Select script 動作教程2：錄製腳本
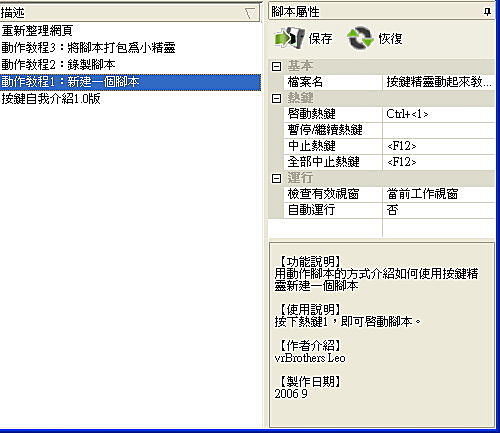 [x=130, y=65]
